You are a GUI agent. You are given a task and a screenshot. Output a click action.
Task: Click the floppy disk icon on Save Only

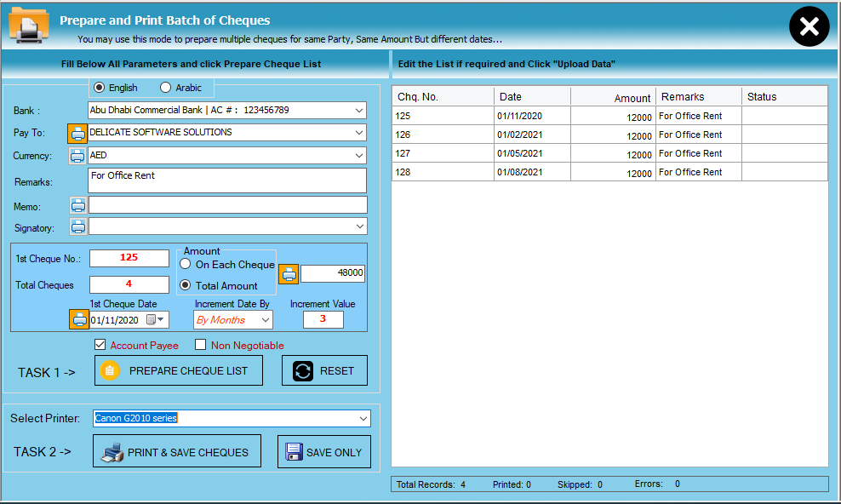point(293,451)
